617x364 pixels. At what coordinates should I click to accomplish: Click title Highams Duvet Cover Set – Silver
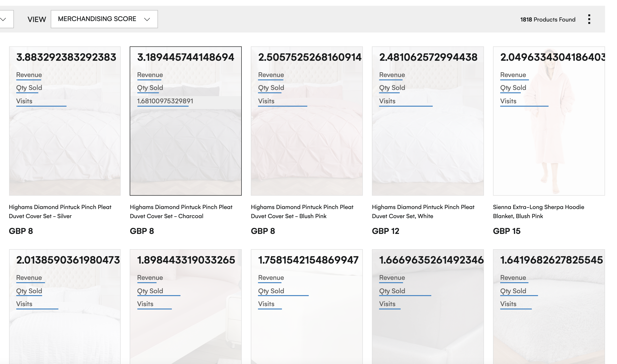point(60,211)
